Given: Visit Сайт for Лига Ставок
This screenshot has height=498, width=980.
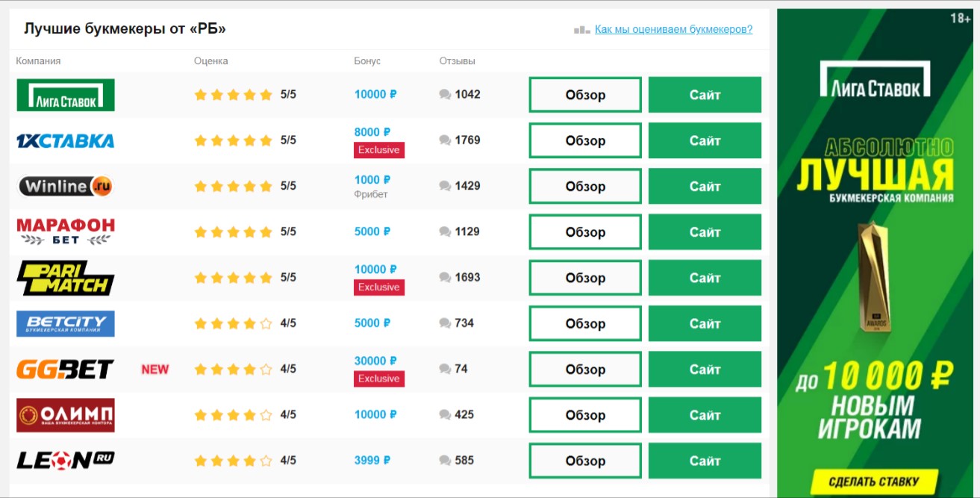Looking at the screenshot, I should tap(705, 95).
